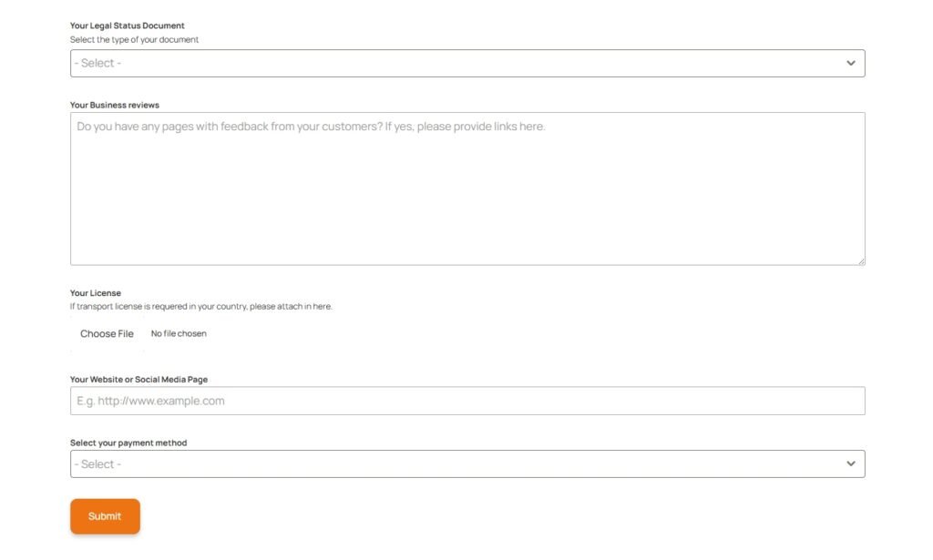Screen dimensions: 933x560
Task: Click the "Your Legal Status Document" label
Action: 127,25
